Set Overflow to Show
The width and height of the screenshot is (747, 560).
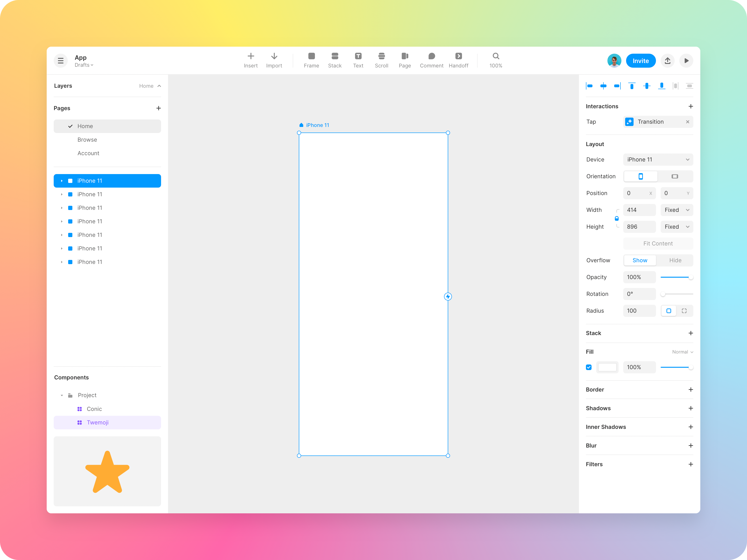tap(640, 260)
